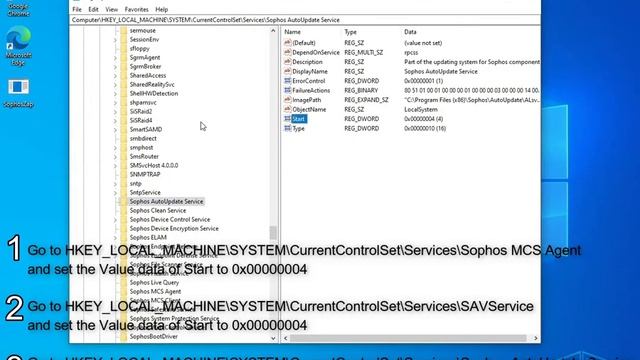Select the Sophos Device Encryption Service key
This screenshot has height=360, width=640.
pos(174,229)
